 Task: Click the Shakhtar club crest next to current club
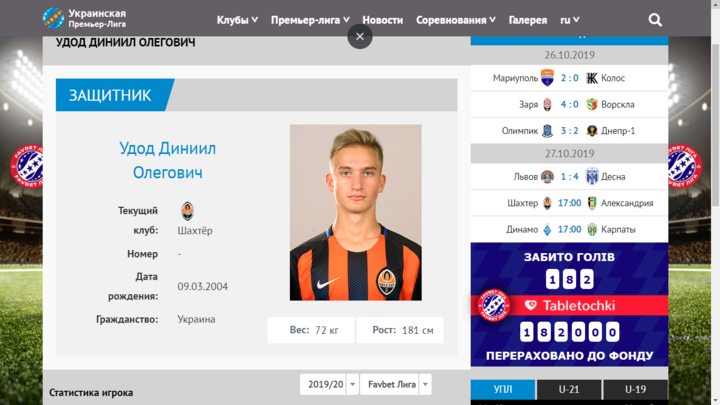pyautogui.click(x=187, y=211)
